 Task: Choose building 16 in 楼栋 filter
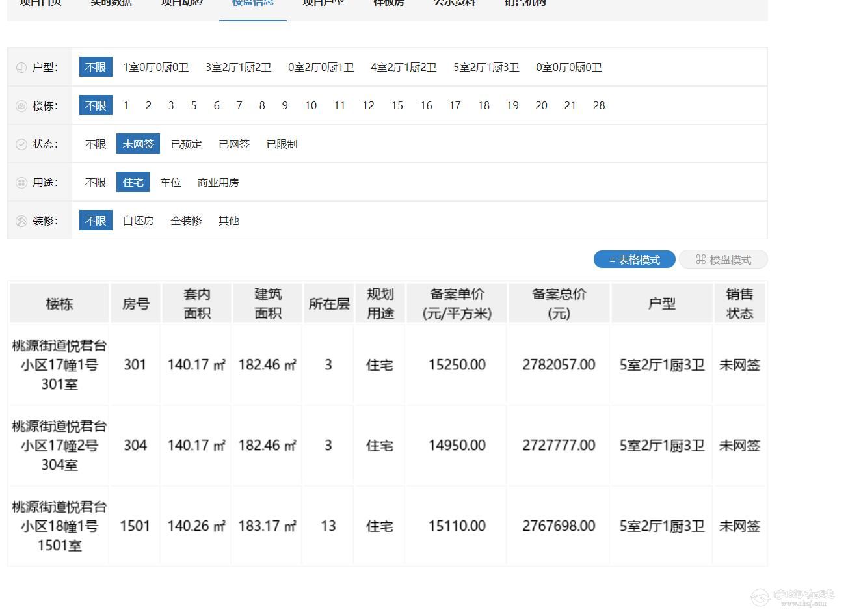426,105
